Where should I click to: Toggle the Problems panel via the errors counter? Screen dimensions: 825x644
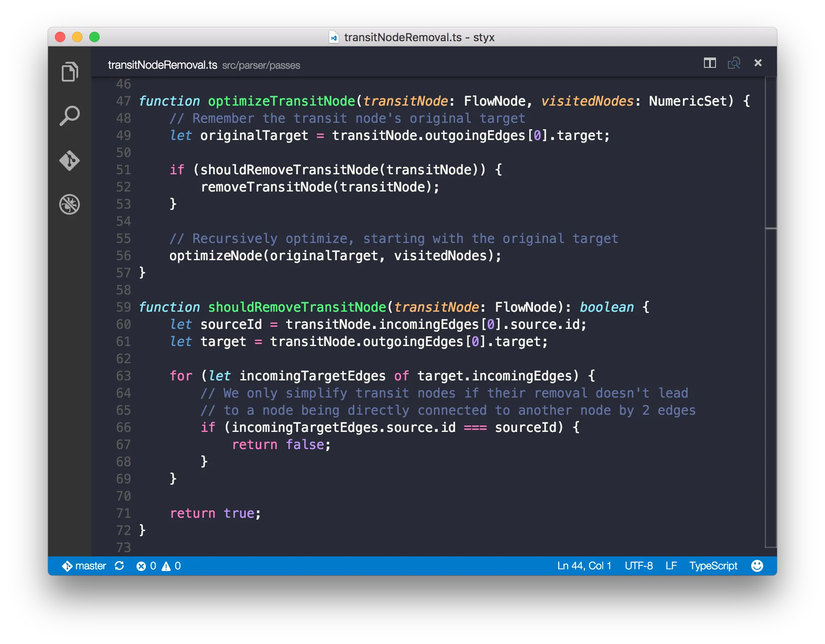tap(146, 566)
